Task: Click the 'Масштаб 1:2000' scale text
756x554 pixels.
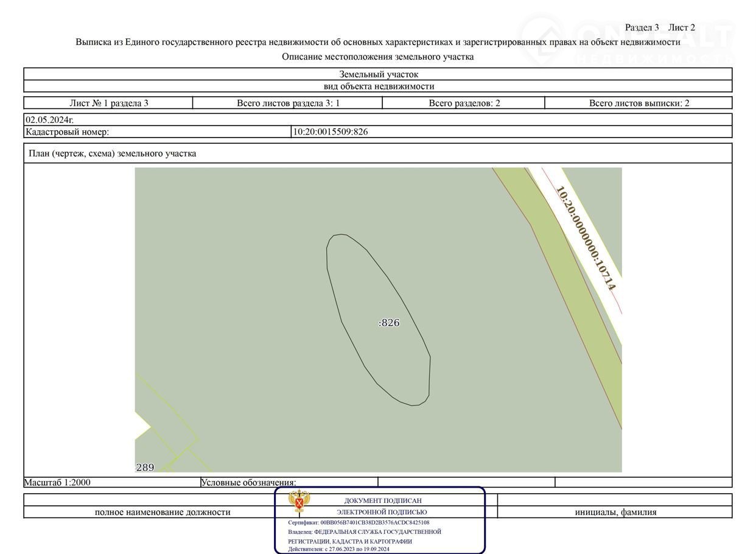Action: [57, 482]
